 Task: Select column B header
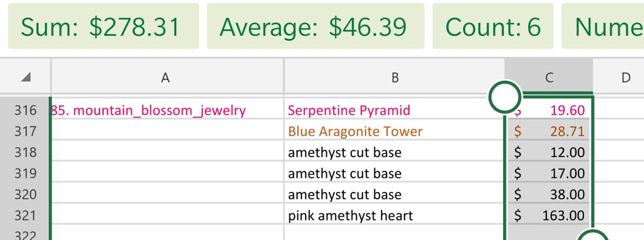pyautogui.click(x=394, y=77)
